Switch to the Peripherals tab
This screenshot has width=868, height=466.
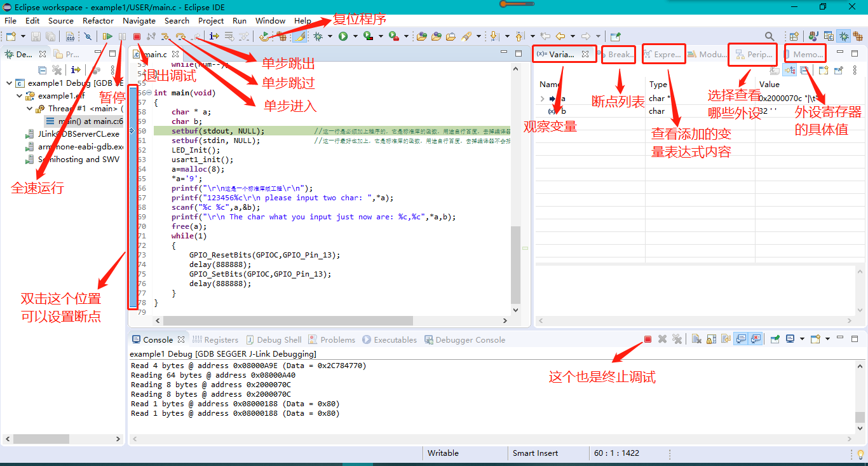(x=754, y=54)
